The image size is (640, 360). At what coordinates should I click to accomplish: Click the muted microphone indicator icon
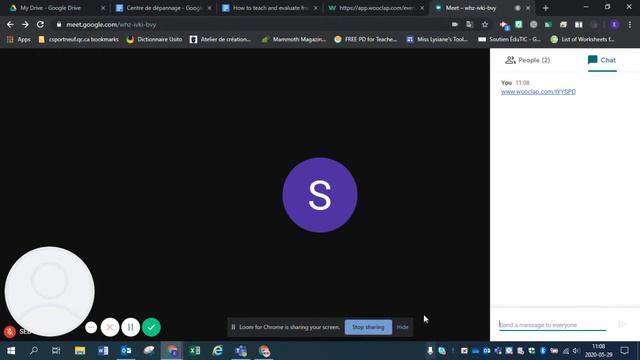[10, 331]
